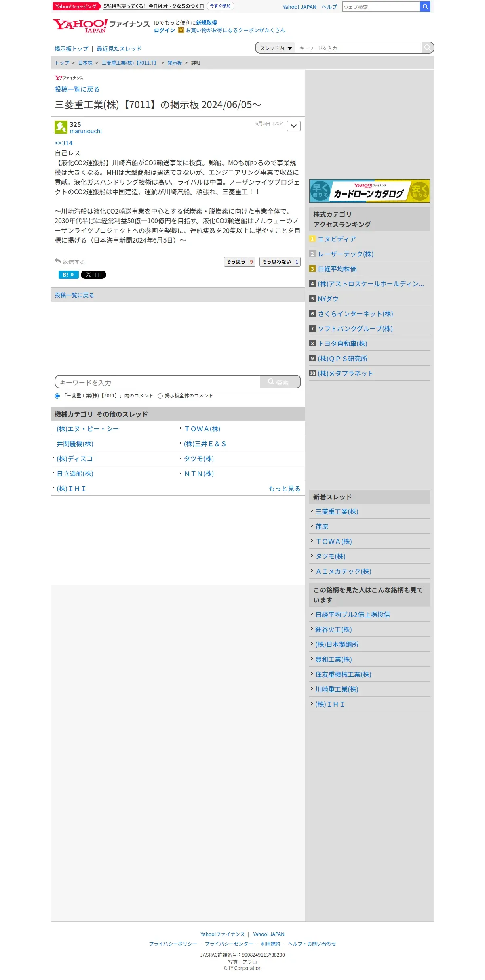The height and width of the screenshot is (980, 485).
Task: Click the thread keyword input at top
Action: (x=358, y=48)
